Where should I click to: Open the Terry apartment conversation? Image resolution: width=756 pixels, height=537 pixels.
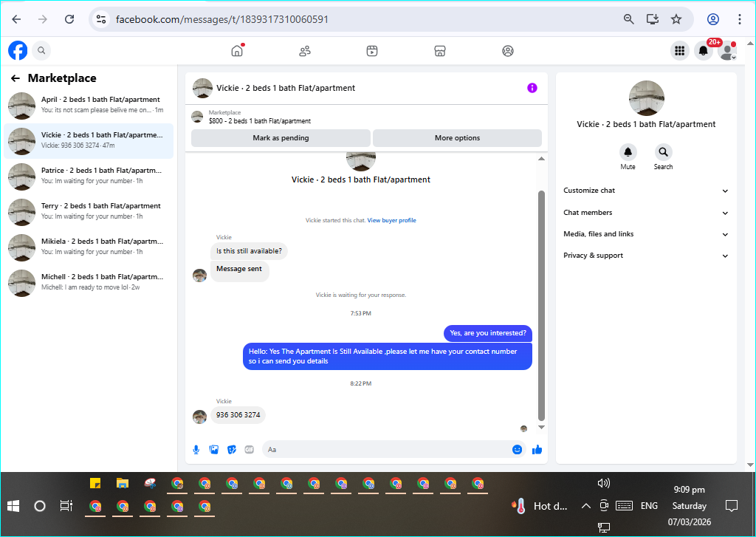tap(89, 212)
